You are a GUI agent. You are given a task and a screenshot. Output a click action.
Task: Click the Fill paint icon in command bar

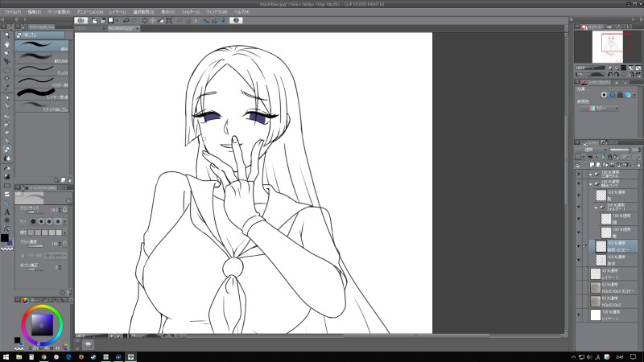click(x=161, y=20)
